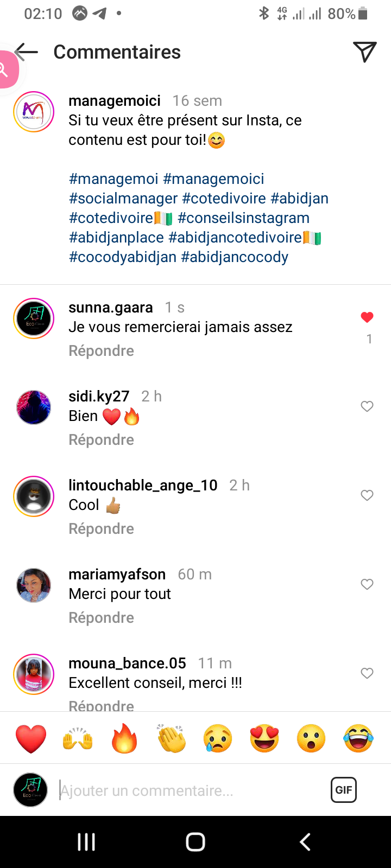
Task: Like sidi.ky27's comment
Action: [367, 406]
